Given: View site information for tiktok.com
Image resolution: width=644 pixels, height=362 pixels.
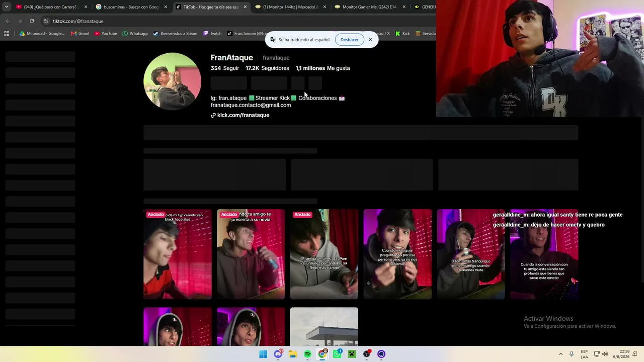Looking at the screenshot, I should 46,21.
